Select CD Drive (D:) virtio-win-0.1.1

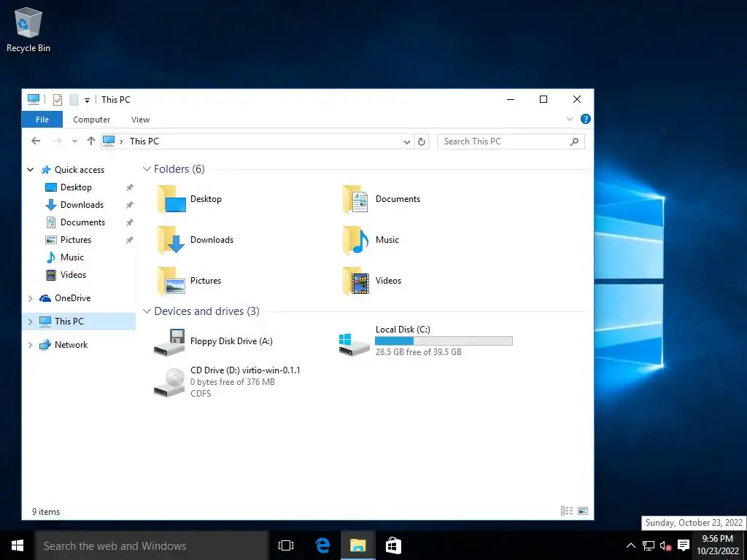click(x=227, y=382)
